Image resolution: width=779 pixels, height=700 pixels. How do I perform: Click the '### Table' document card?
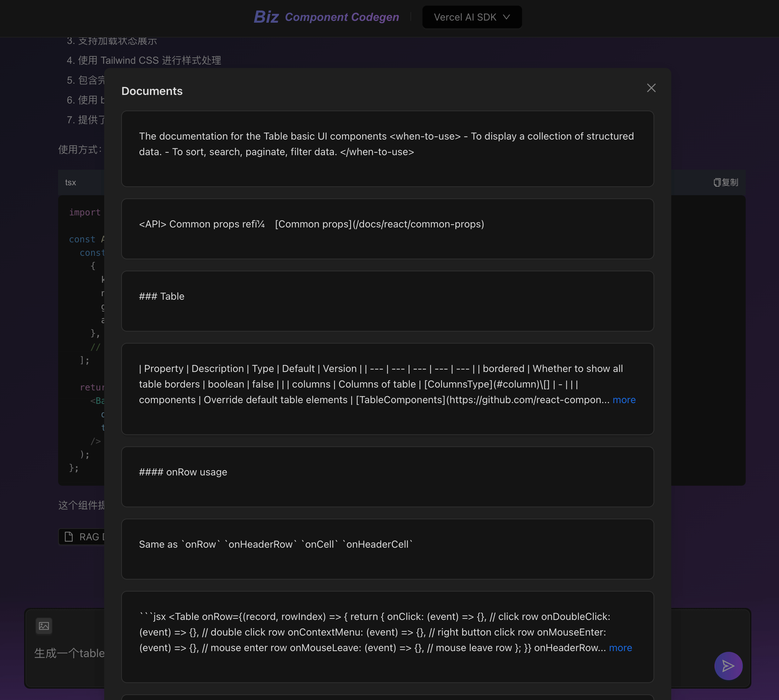(x=387, y=301)
